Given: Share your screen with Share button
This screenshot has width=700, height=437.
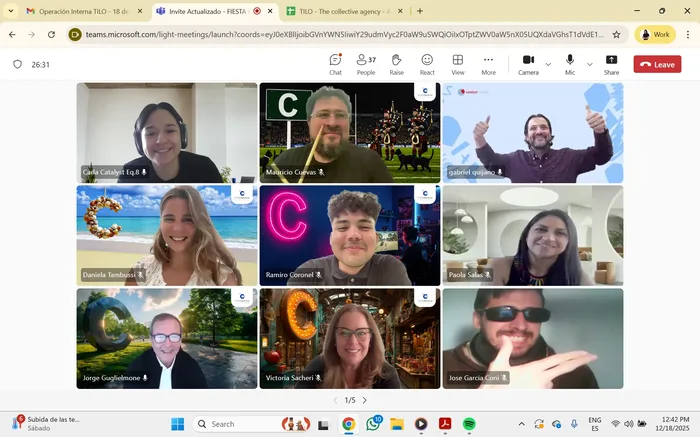Looking at the screenshot, I should pyautogui.click(x=612, y=64).
